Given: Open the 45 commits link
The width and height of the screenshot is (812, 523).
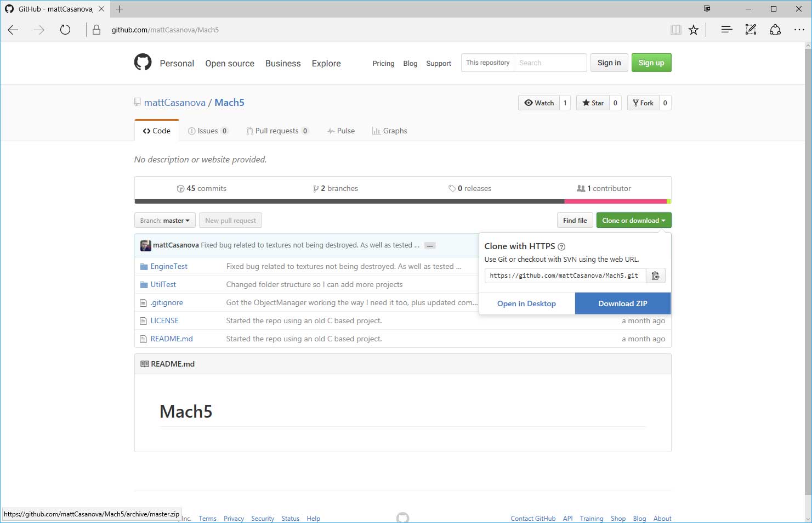Looking at the screenshot, I should pos(201,188).
